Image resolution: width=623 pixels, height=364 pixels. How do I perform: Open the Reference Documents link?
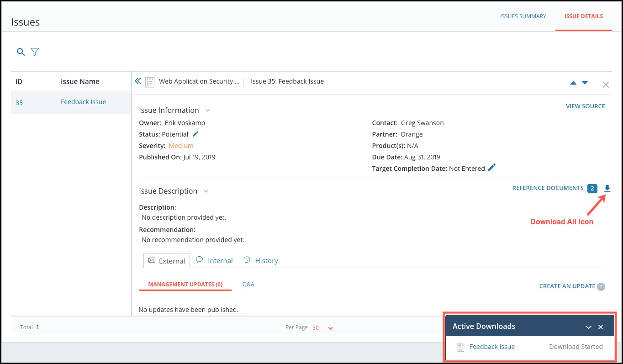tap(548, 188)
